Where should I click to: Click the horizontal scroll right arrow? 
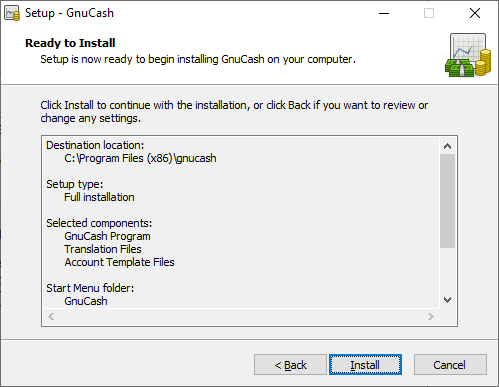pyautogui.click(x=431, y=316)
